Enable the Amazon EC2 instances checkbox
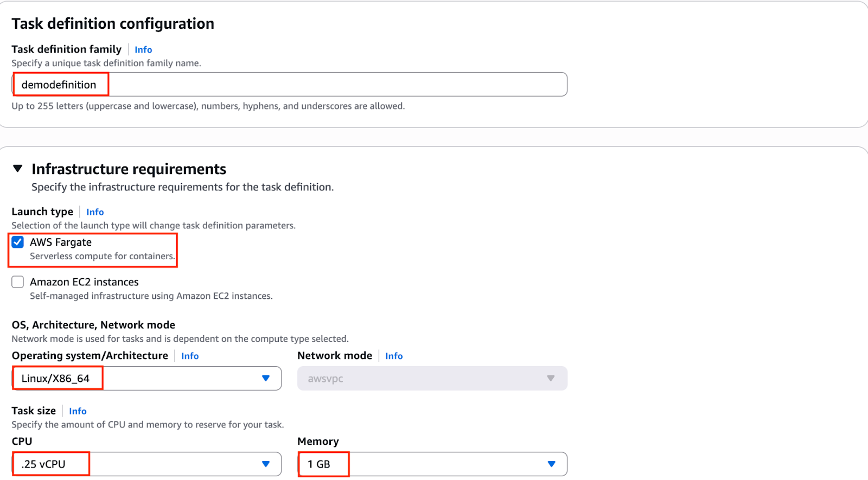Screen dimensions: 868x480 click(x=18, y=282)
